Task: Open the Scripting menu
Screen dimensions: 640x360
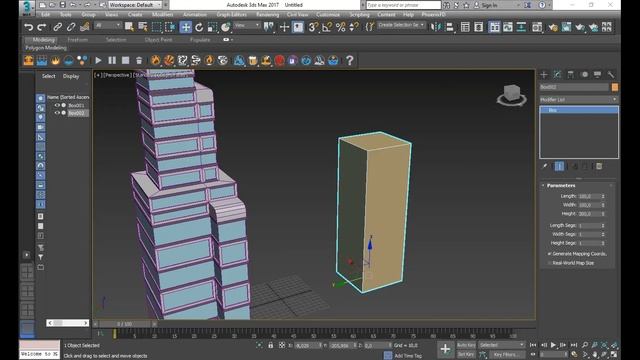Action: tap(359, 14)
